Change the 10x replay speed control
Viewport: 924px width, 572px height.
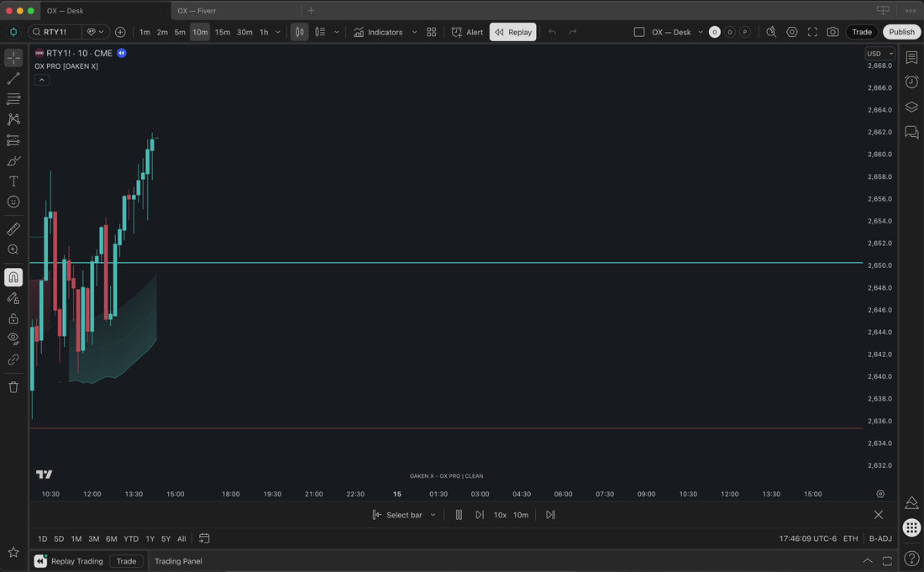[500, 515]
